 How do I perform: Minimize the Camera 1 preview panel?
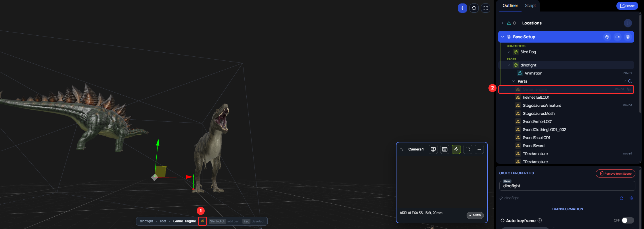pos(479,149)
